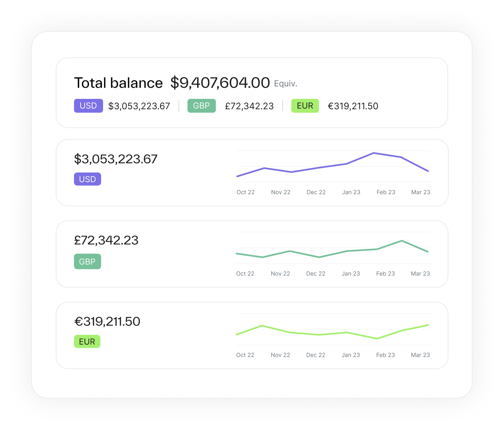Select the USD currency badge in the summary
The height and width of the screenshot is (430, 504).
[89, 106]
